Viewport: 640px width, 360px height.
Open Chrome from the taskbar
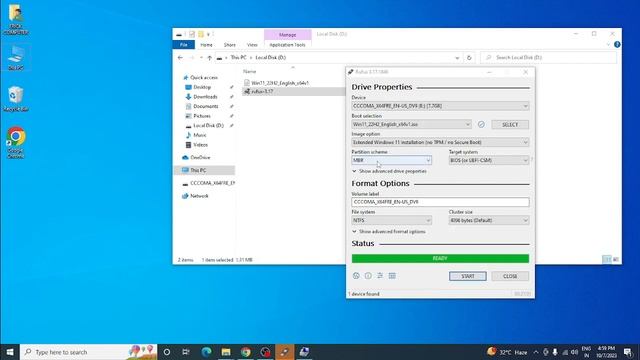(245, 352)
